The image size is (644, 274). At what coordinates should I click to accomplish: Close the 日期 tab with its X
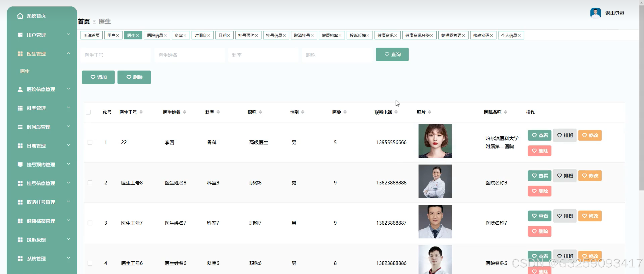coord(228,36)
